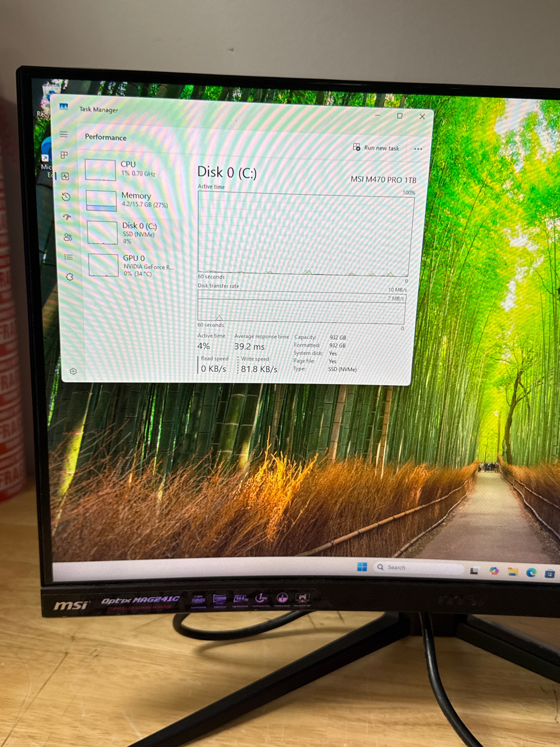The image size is (560, 747).
Task: Open the Windows Start menu
Action: [362, 567]
